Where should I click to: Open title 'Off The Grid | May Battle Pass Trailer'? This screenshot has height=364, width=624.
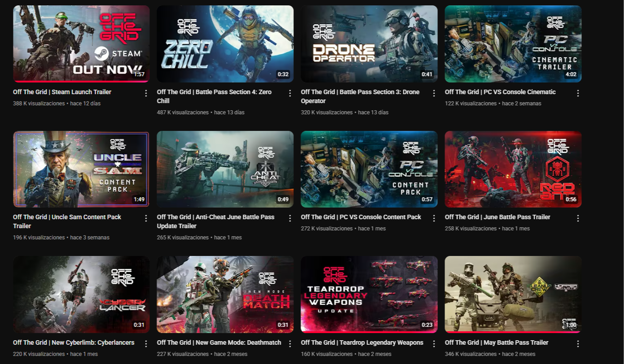(x=497, y=342)
